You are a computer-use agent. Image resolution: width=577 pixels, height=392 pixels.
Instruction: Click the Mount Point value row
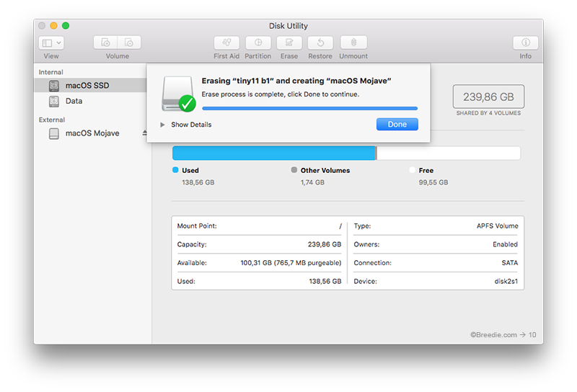[x=259, y=226]
